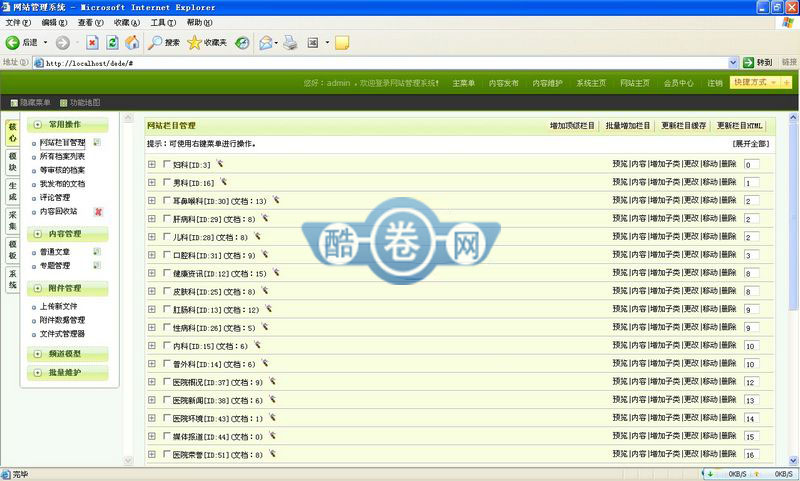Expand the 医院环境[ID:43] tree node

click(x=152, y=418)
